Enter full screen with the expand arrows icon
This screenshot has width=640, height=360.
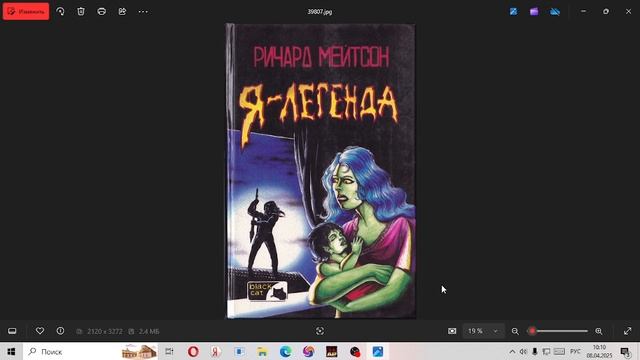(x=627, y=331)
